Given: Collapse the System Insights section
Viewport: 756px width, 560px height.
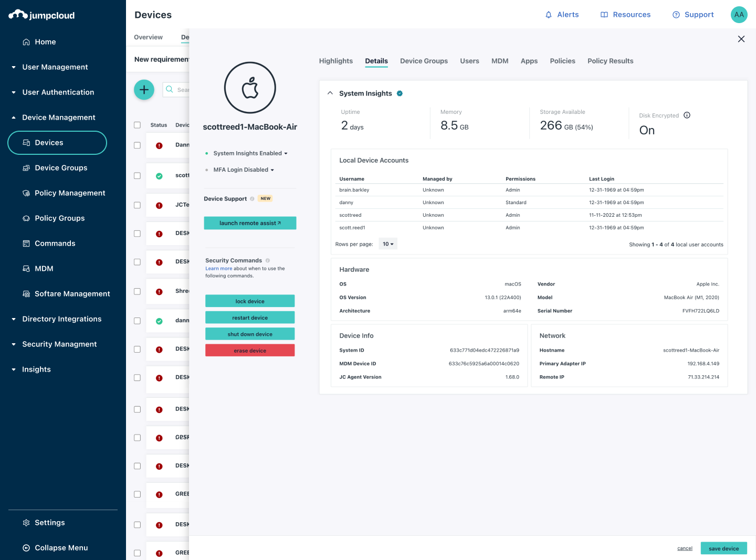Looking at the screenshot, I should point(330,93).
